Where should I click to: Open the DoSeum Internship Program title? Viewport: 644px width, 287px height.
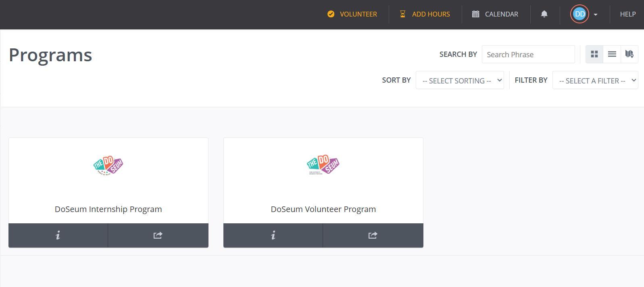108,209
